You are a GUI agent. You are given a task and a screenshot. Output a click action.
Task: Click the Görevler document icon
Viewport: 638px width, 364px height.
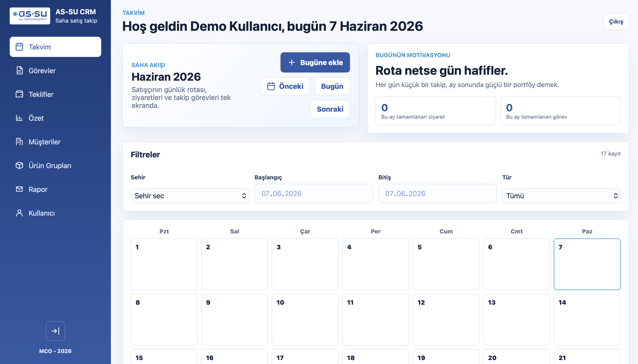click(19, 71)
